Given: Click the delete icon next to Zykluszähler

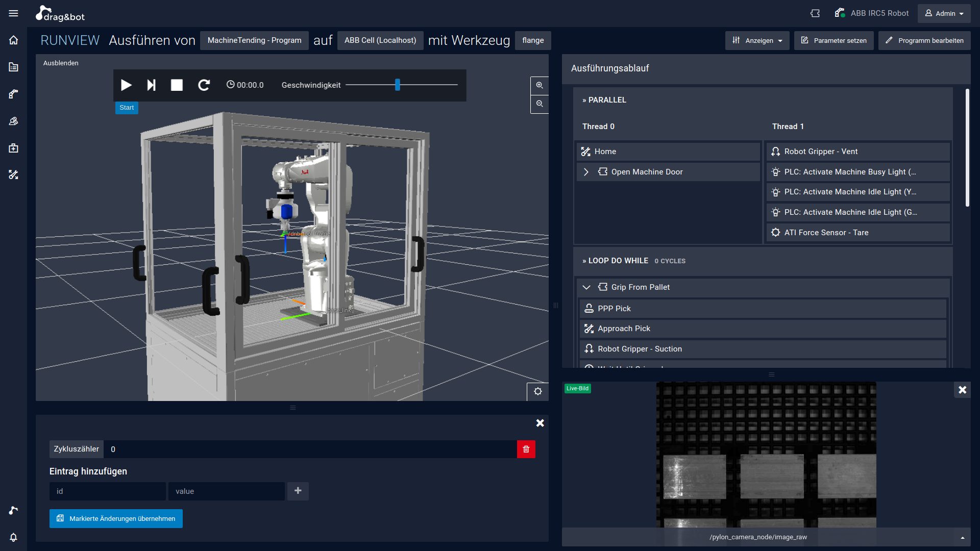Looking at the screenshot, I should click(x=526, y=449).
